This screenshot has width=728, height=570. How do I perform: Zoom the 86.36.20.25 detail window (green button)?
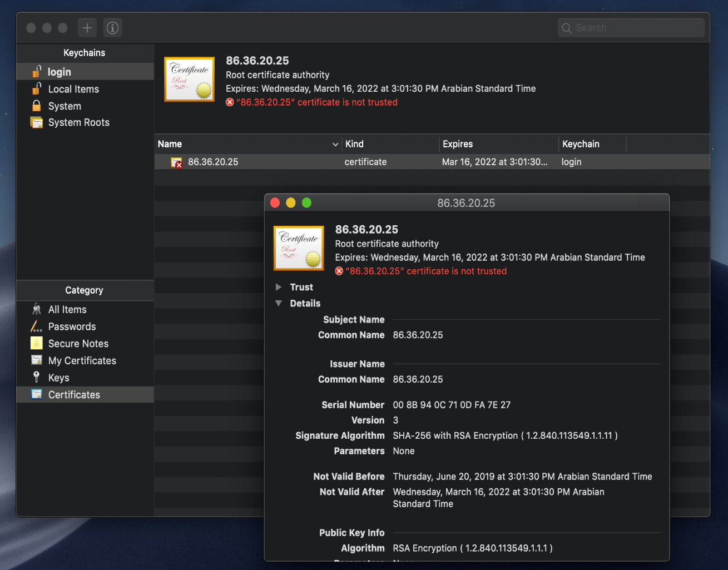(x=306, y=203)
